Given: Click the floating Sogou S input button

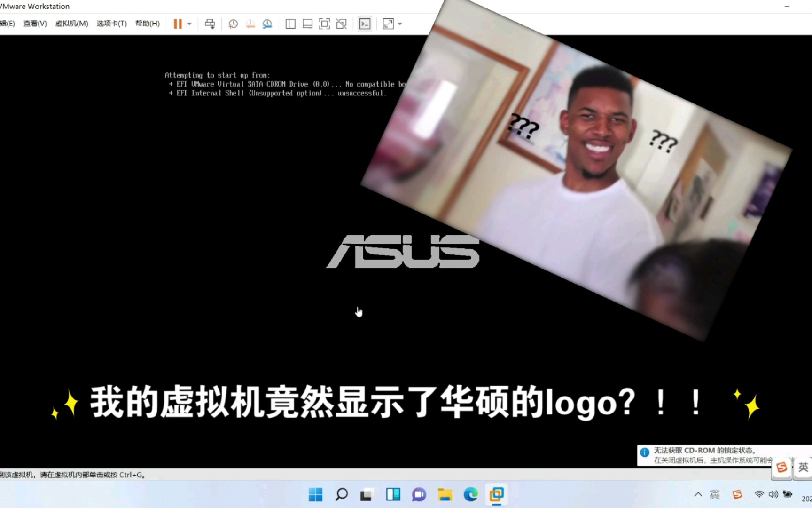Looking at the screenshot, I should pyautogui.click(x=782, y=468).
